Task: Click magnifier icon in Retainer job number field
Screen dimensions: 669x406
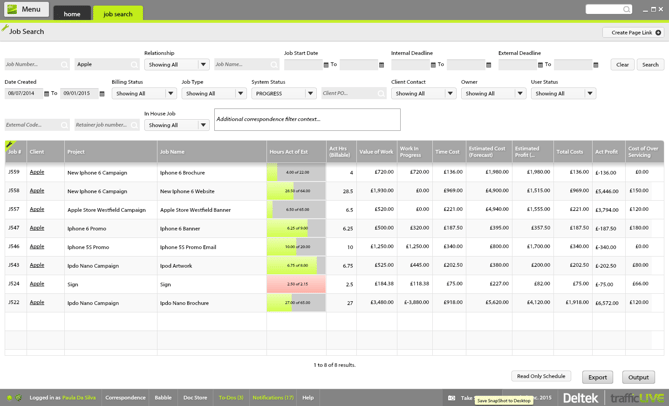Action: click(x=134, y=125)
